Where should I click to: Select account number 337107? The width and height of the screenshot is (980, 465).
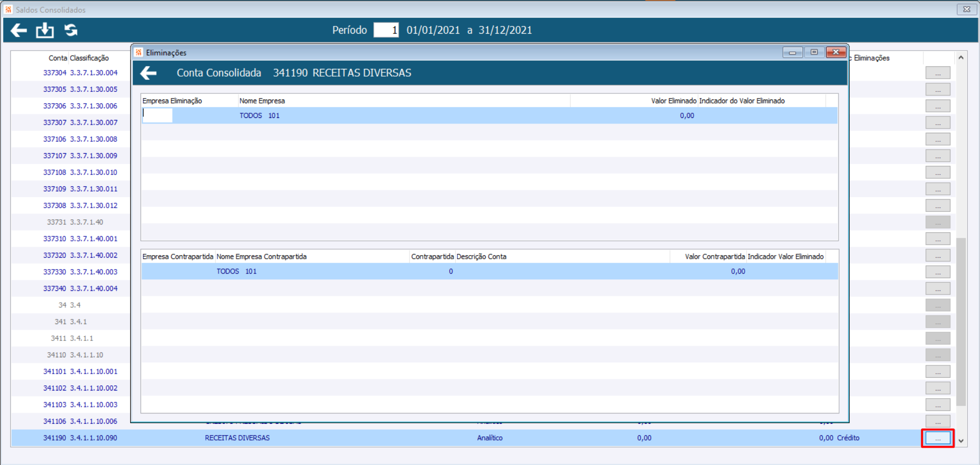click(x=55, y=156)
